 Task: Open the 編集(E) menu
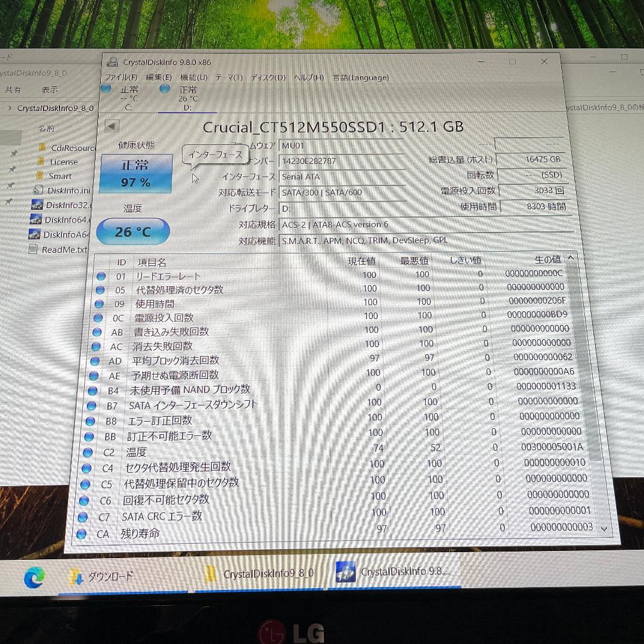click(159, 77)
